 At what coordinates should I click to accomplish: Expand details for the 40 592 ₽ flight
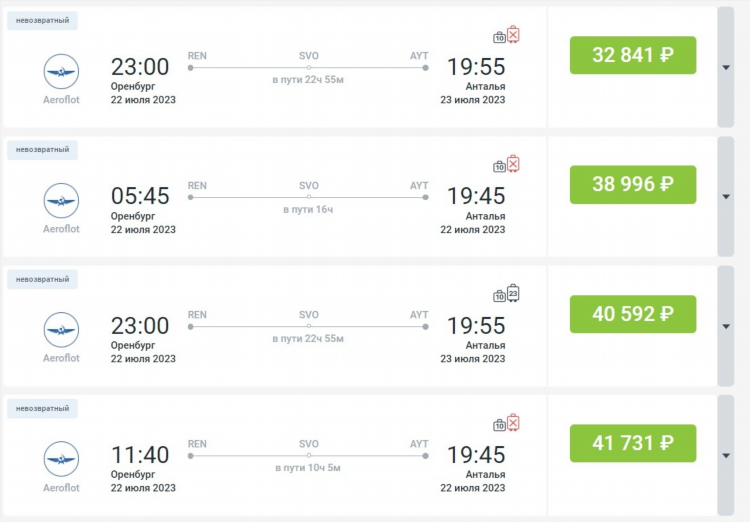[x=726, y=326]
